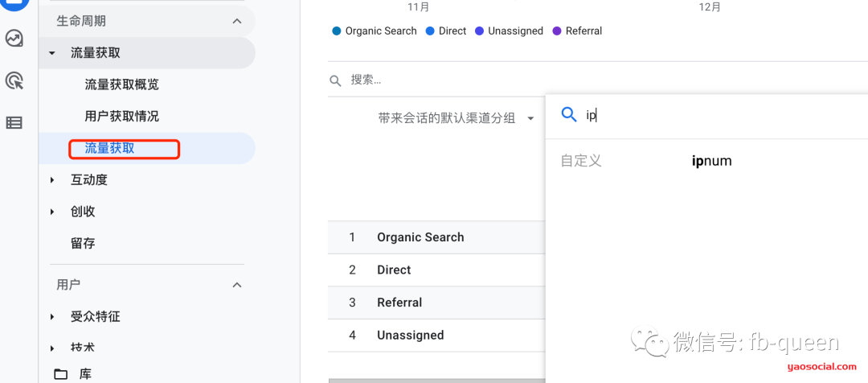Collapse the 用户 section chevron
This screenshot has width=868, height=383.
237,285
